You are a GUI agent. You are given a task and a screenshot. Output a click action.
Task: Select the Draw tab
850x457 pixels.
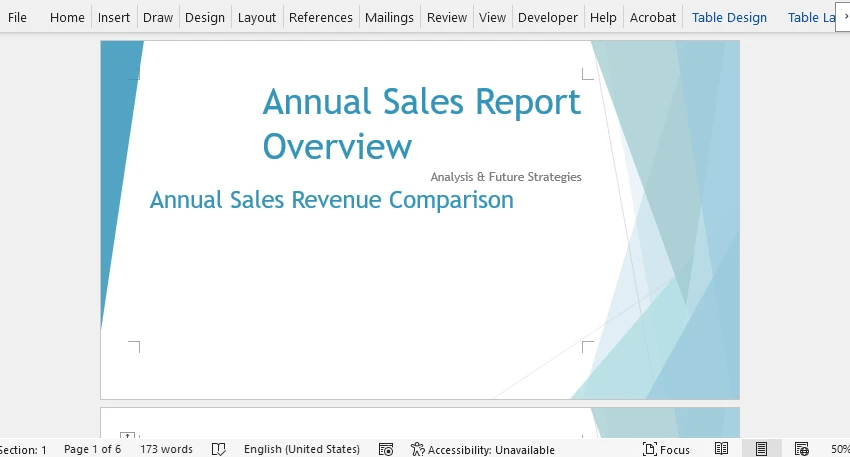click(x=158, y=17)
